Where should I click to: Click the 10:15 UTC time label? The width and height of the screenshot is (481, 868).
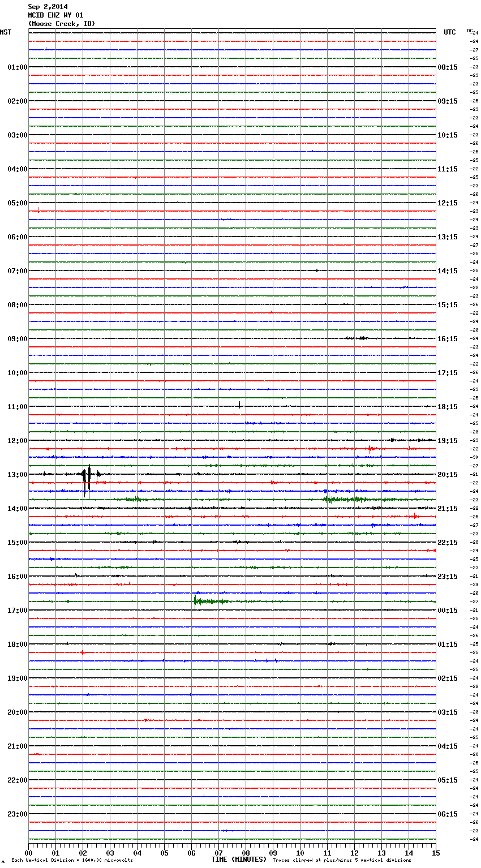[x=448, y=135]
